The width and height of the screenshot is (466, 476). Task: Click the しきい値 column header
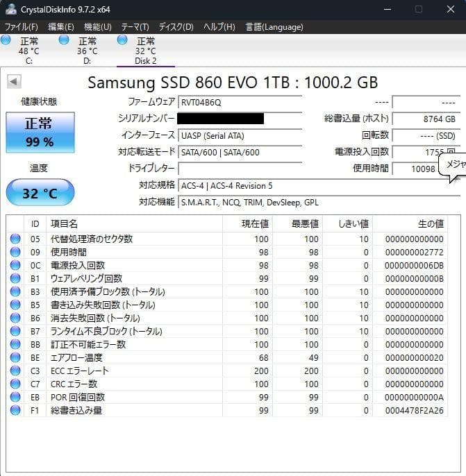[348, 223]
